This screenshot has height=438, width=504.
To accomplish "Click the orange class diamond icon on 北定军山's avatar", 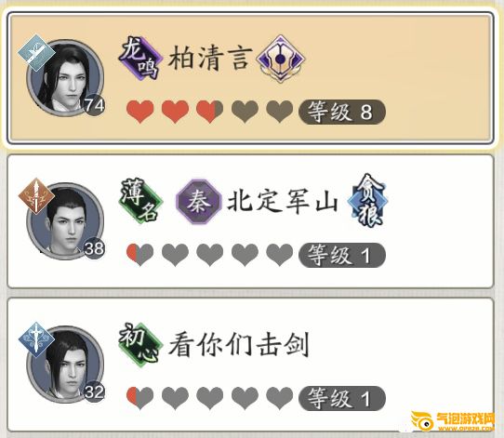I will [36, 196].
